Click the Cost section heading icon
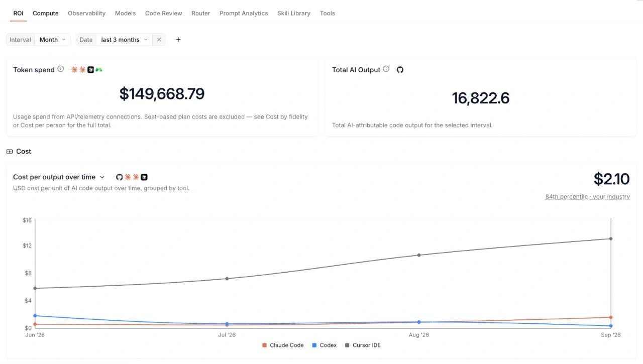 point(10,151)
